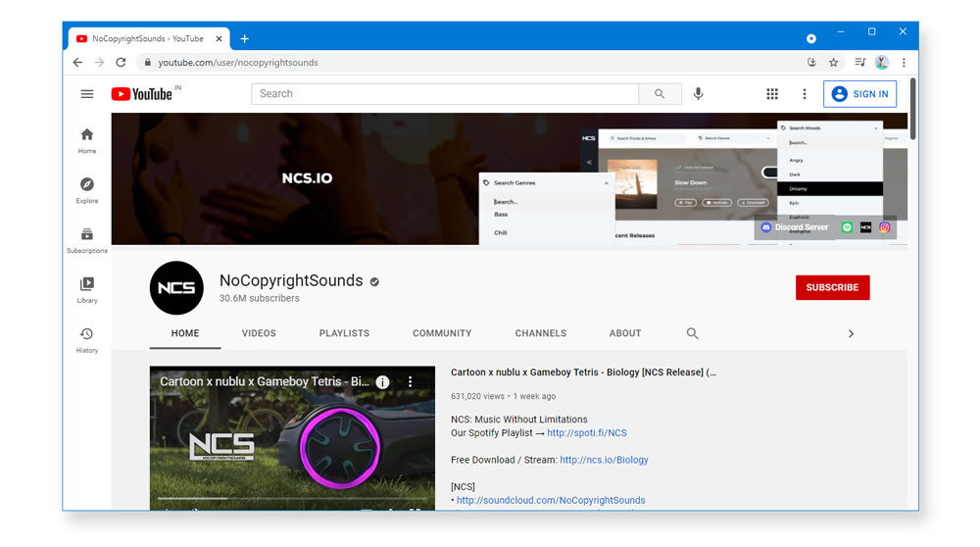980x547 pixels.
Task: Click the magnifier search button
Action: 660,94
